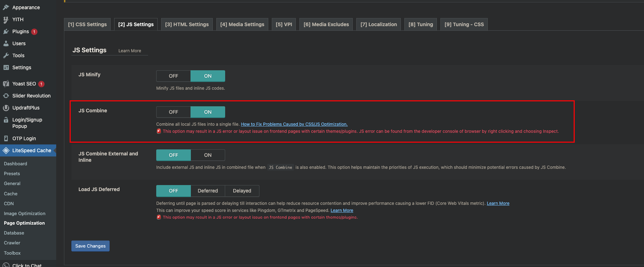Click the OTP Login phone icon
The image size is (644, 267).
coord(6,138)
